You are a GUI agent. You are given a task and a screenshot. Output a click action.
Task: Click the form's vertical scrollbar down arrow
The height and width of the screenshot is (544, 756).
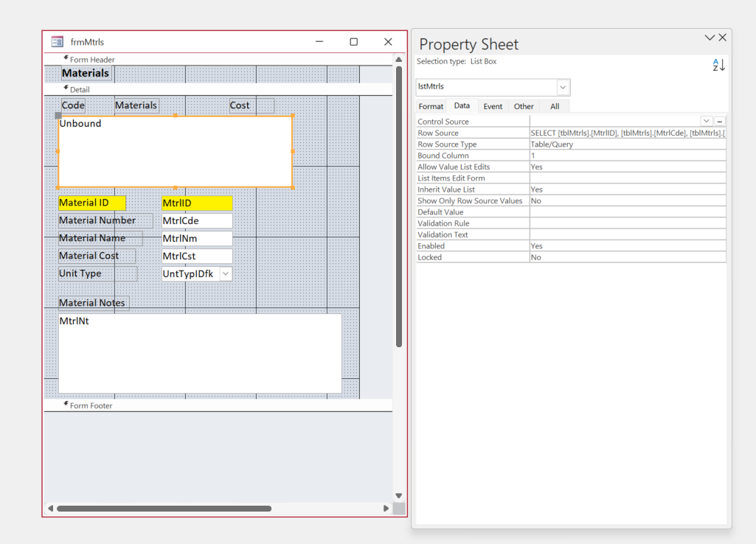399,496
